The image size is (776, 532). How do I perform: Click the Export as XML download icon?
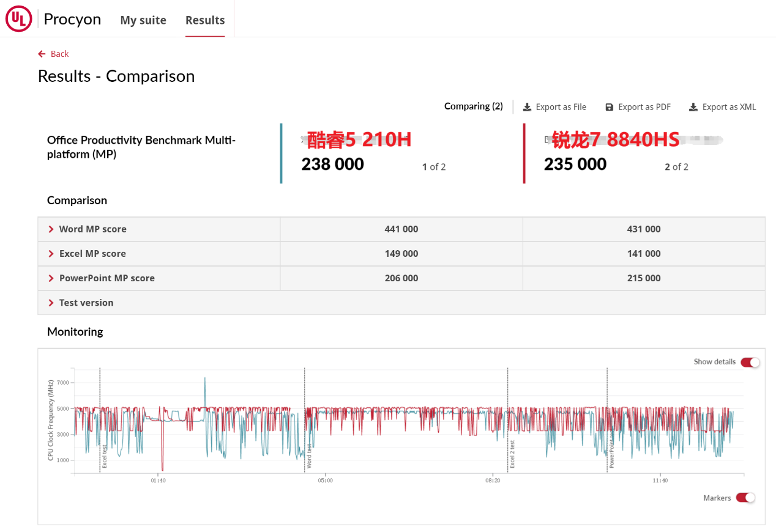[693, 107]
